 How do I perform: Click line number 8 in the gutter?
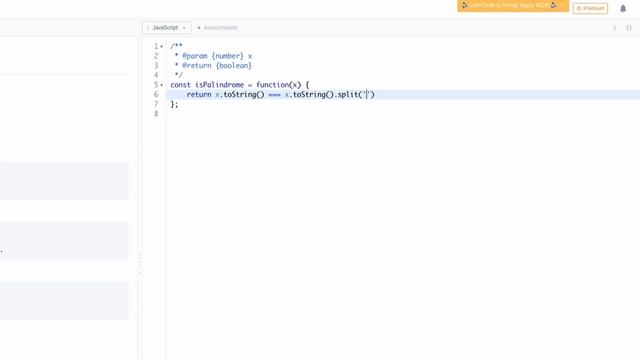[156, 114]
